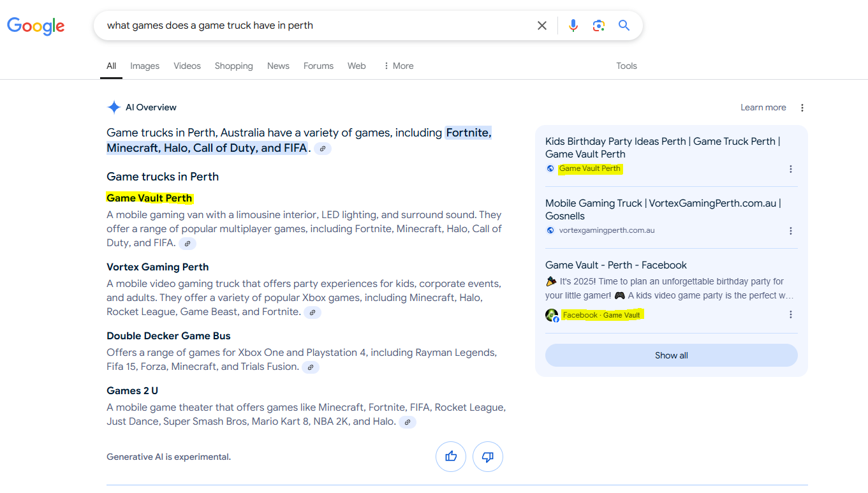
Task: Select the All results tab
Action: pyautogui.click(x=111, y=66)
